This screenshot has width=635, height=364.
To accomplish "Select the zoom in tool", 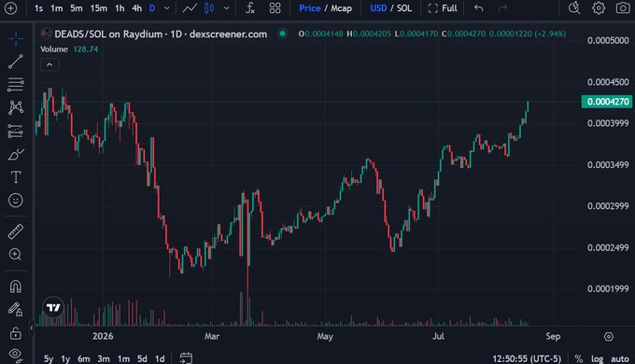I will (16, 254).
